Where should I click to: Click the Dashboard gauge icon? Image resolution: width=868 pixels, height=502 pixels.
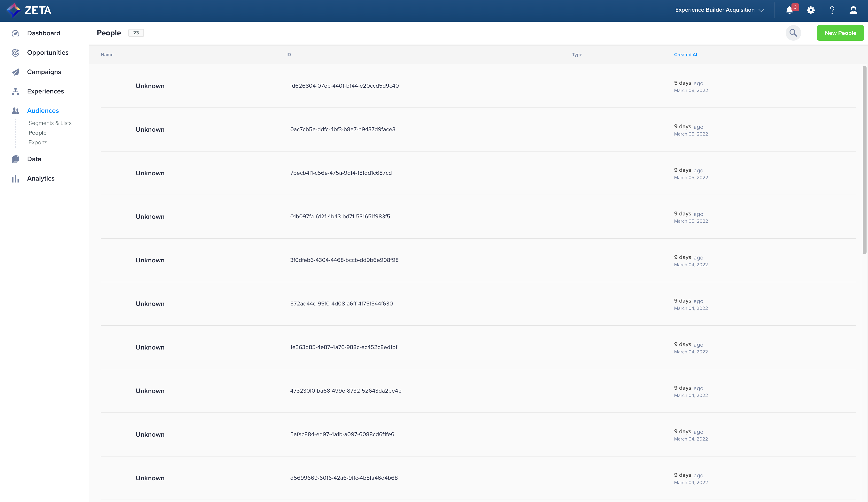(x=15, y=33)
